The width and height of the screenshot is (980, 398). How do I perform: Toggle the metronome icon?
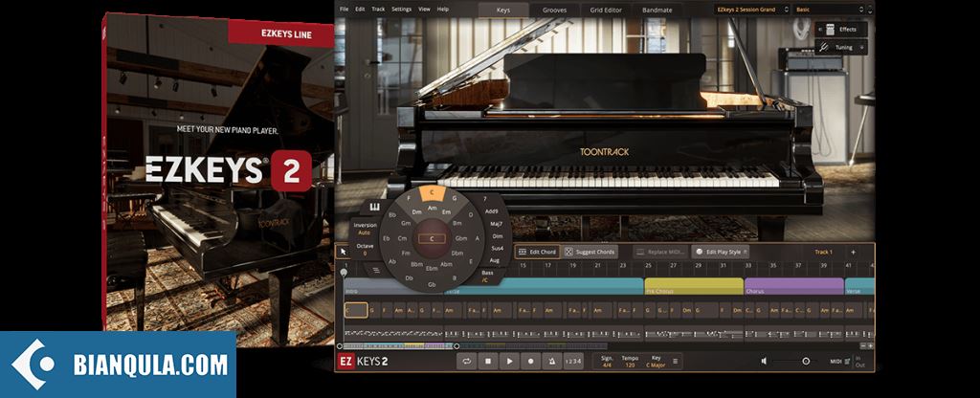pos(552,361)
